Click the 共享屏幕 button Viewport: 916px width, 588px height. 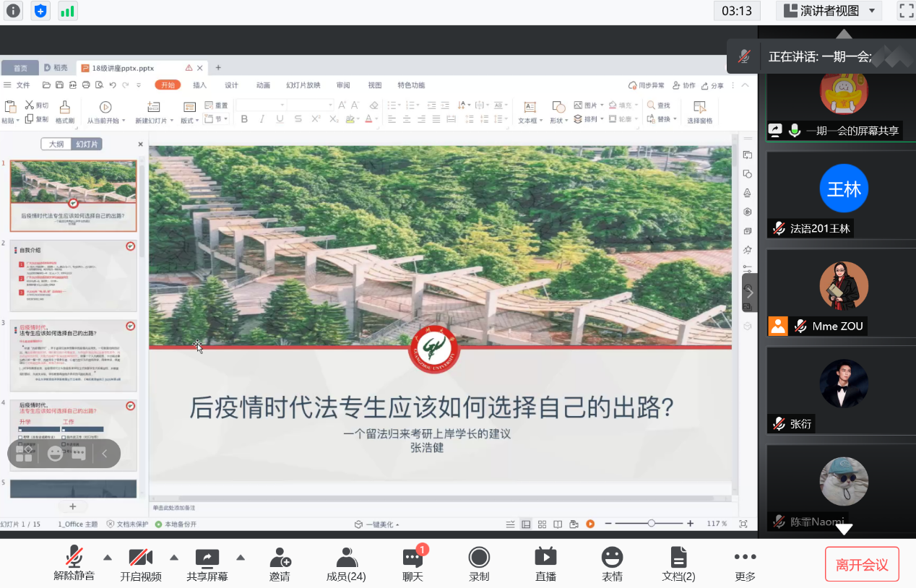point(207,563)
